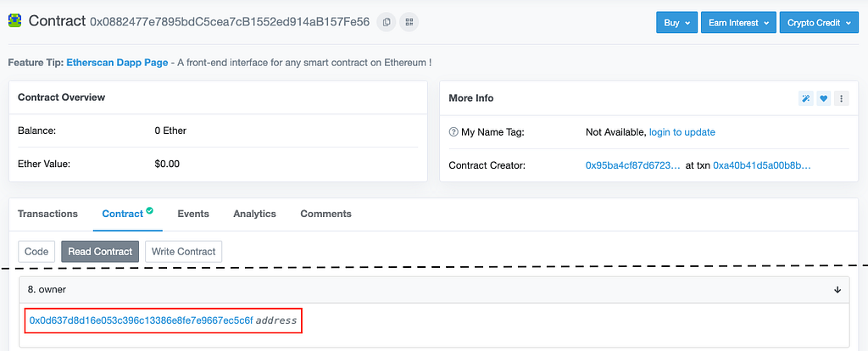Switch to the Transactions tab
Viewport: 868px width, 351px height.
click(x=47, y=214)
